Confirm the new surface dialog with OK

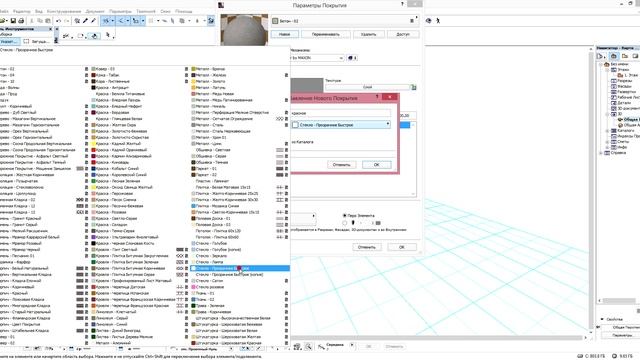376,164
